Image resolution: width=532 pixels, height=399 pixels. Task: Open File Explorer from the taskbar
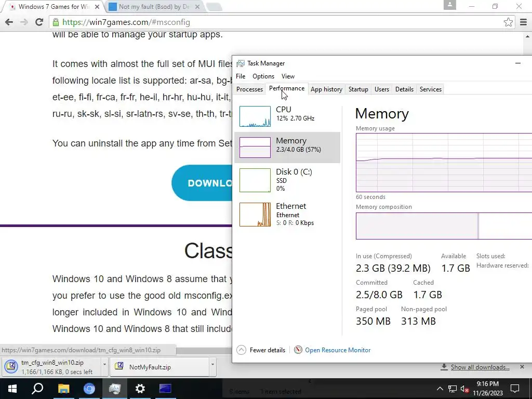[x=63, y=389]
